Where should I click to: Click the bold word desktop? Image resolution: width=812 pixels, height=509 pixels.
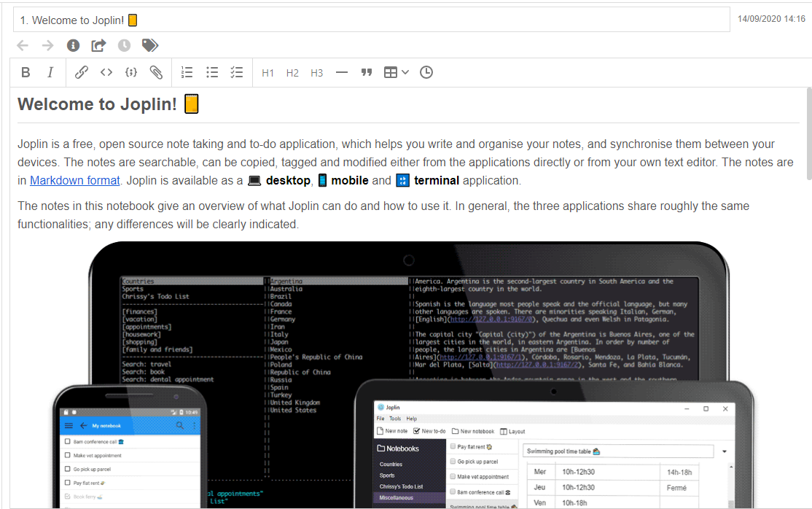coord(288,180)
